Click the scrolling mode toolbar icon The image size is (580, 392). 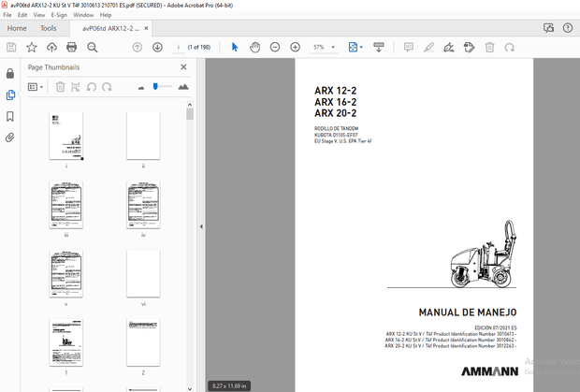(x=379, y=48)
